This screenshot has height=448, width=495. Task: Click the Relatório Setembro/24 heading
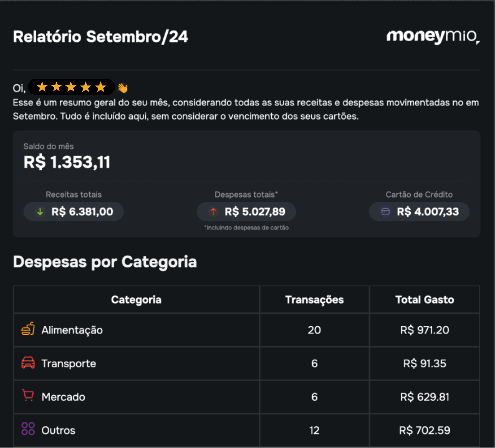click(x=100, y=37)
